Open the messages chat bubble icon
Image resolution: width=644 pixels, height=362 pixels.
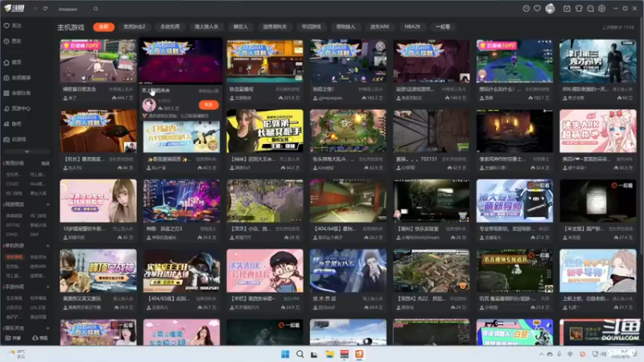(590, 8)
